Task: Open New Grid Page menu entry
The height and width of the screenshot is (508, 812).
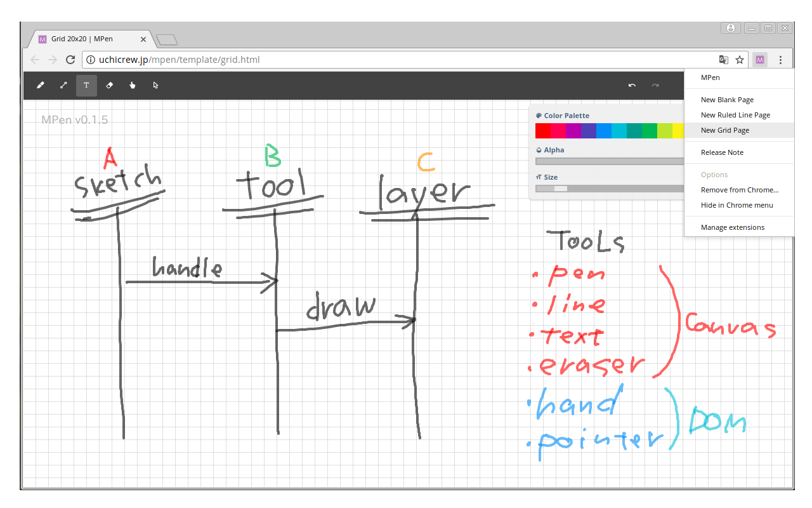Action: point(724,130)
